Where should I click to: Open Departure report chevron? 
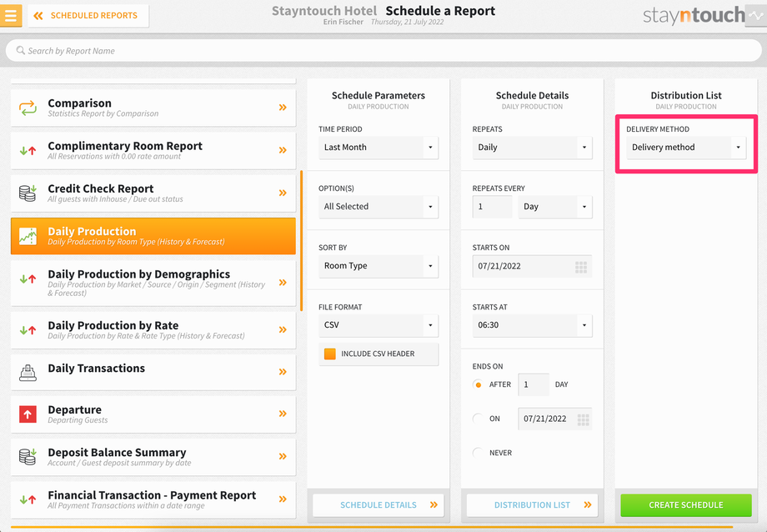[283, 414]
